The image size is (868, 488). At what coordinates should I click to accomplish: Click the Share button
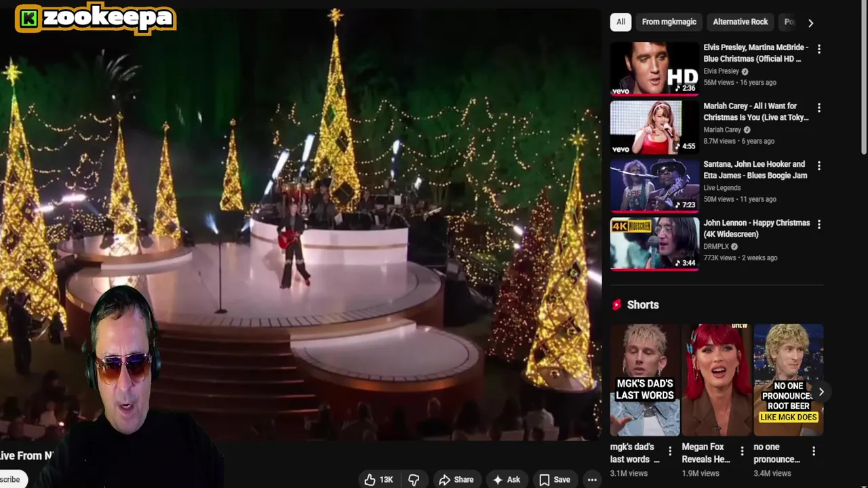pyautogui.click(x=456, y=480)
